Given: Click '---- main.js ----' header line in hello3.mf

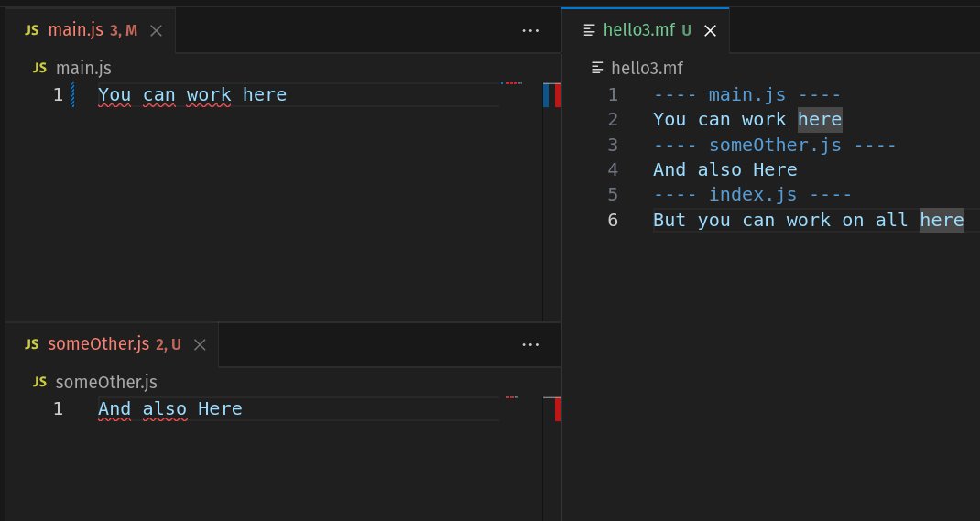Looking at the screenshot, I should coord(746,95).
